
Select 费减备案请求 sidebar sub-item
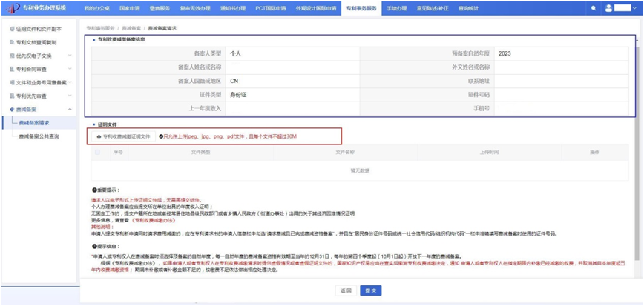(x=39, y=123)
